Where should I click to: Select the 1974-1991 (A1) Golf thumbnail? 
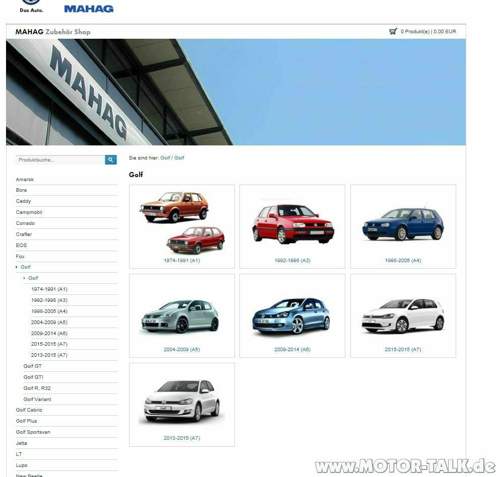pos(182,226)
